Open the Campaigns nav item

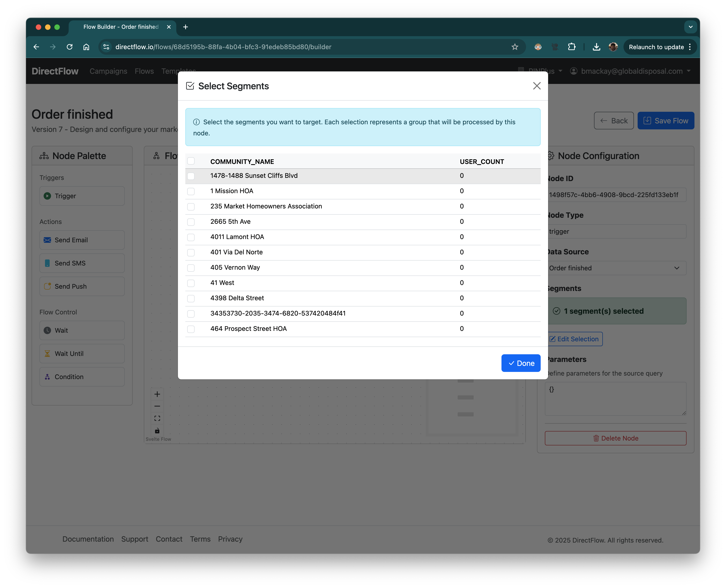[x=108, y=71]
